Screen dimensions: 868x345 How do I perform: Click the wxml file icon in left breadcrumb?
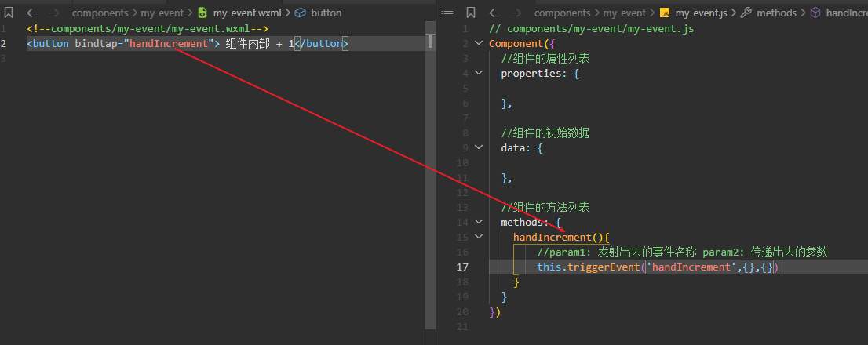(202, 13)
